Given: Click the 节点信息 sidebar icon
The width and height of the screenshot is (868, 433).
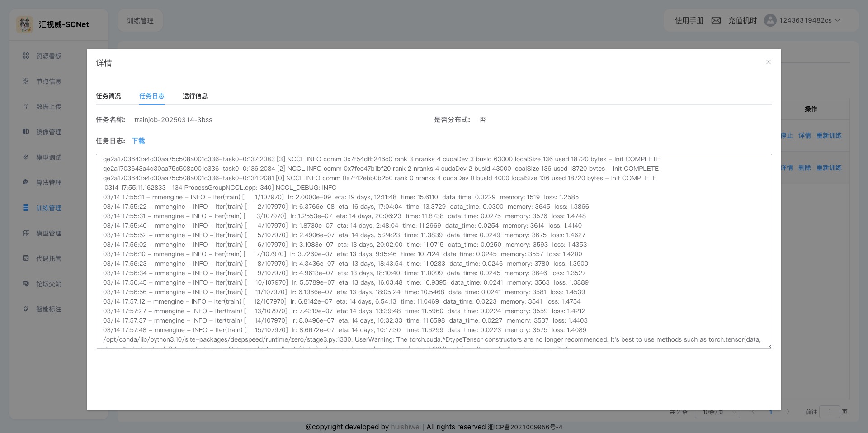Looking at the screenshot, I should click(26, 81).
